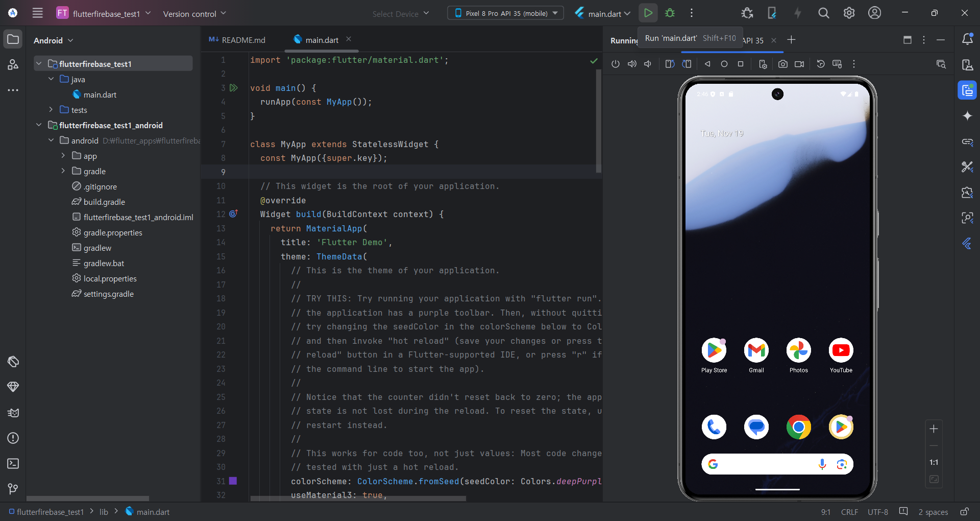
Task: Open IDE settings gear icon
Action: [x=849, y=13]
